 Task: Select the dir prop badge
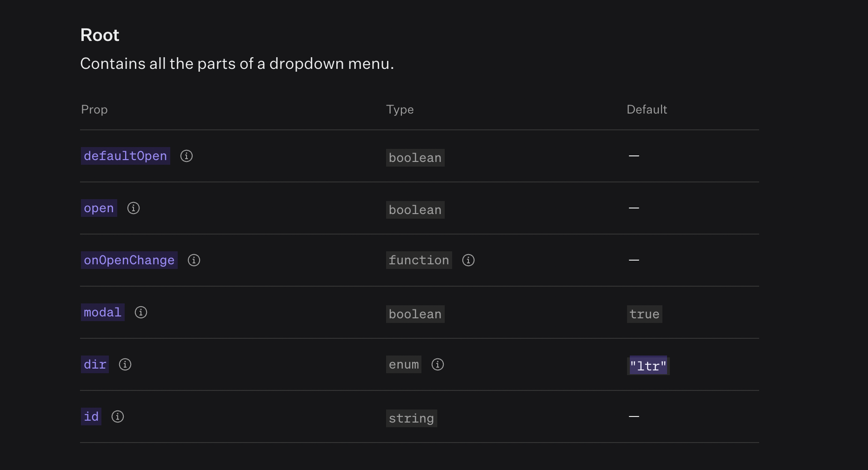click(94, 364)
